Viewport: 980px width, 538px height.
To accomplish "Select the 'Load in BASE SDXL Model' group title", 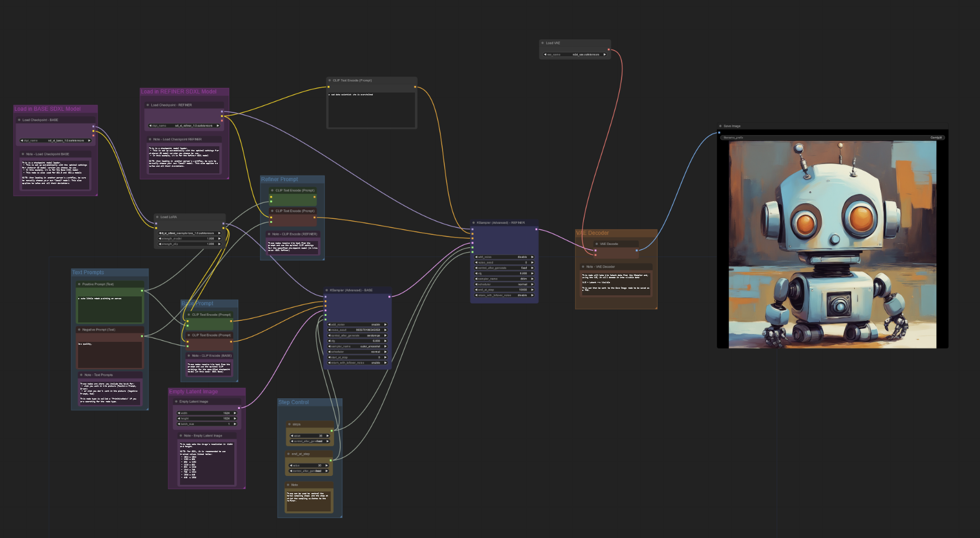I will tap(48, 109).
